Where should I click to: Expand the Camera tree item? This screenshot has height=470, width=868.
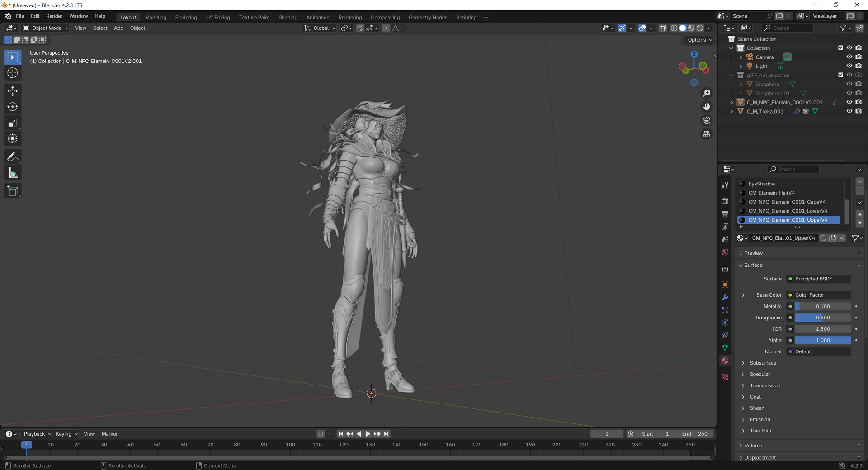741,57
